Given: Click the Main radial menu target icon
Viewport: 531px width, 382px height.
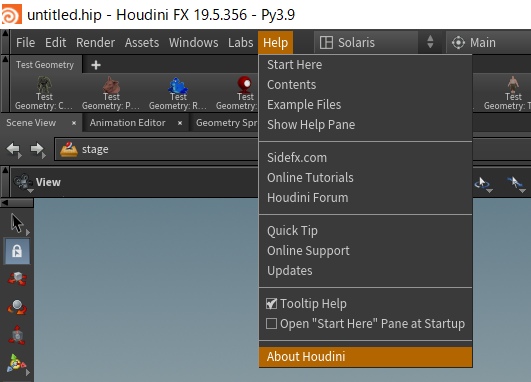Looking at the screenshot, I should (458, 43).
